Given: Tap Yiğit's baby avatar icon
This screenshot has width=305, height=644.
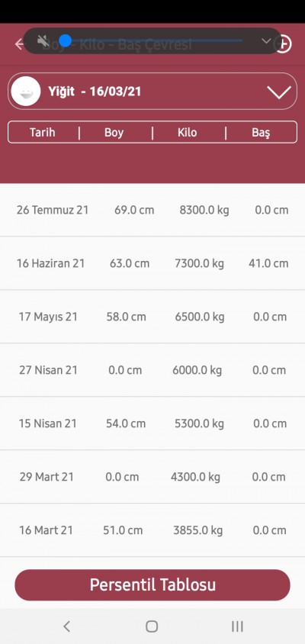Looking at the screenshot, I should (x=25, y=91).
